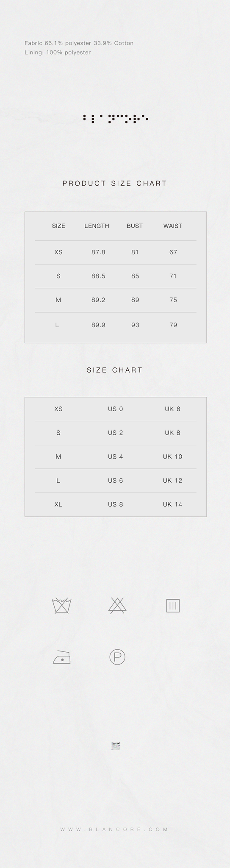The height and width of the screenshot is (868, 230).
Task: Select the WAIST column header
Action: 173,226
